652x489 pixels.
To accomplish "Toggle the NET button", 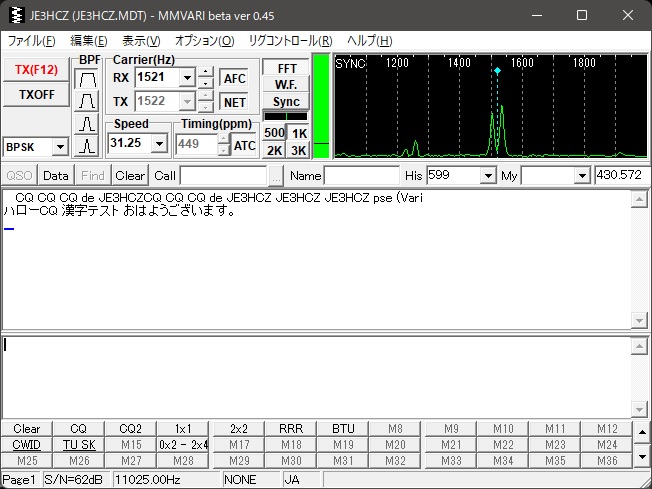I will click(234, 101).
